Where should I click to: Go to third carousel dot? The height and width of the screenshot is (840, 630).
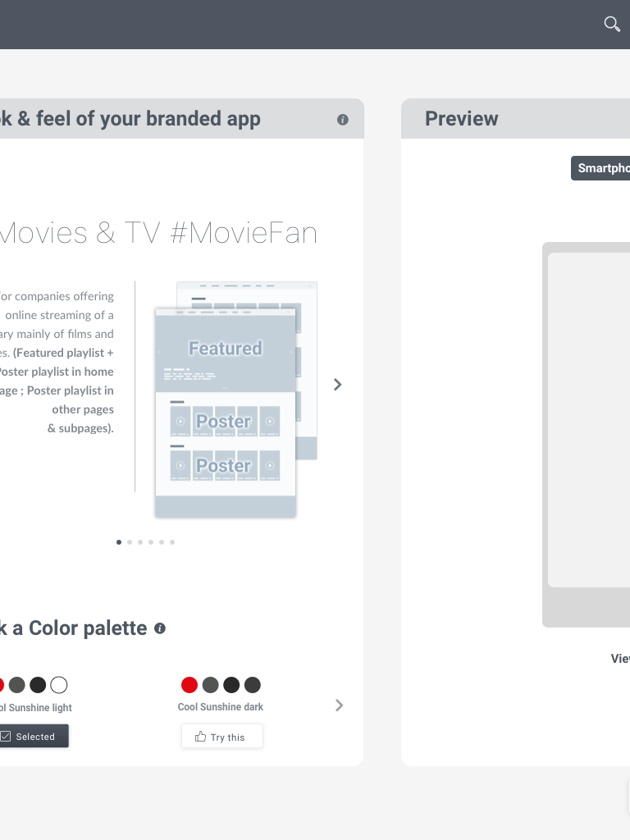pyautogui.click(x=140, y=542)
